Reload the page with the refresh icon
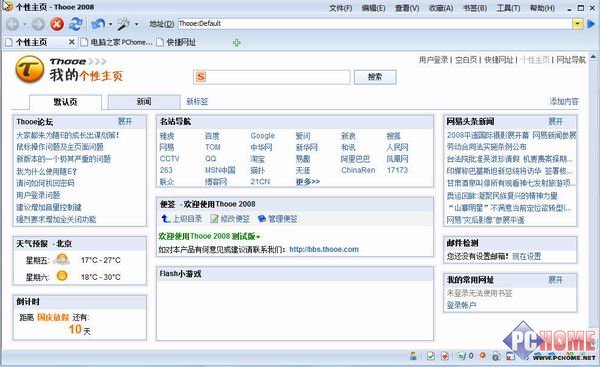The height and width of the screenshot is (367, 600). (76, 24)
